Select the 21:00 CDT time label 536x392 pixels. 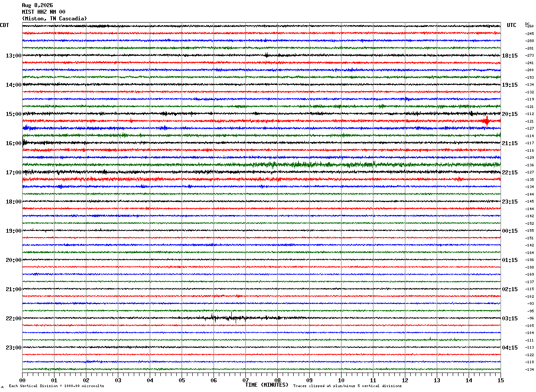coord(14,289)
